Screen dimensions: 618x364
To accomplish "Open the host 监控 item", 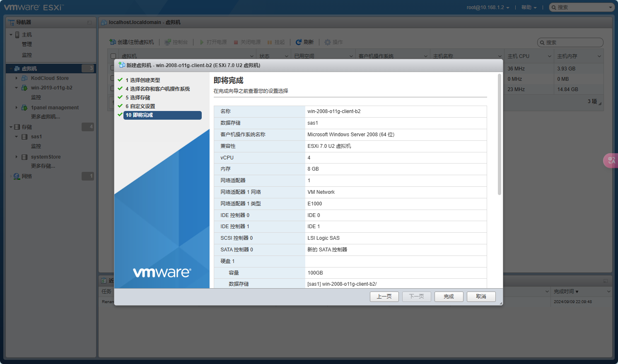I will (27, 55).
